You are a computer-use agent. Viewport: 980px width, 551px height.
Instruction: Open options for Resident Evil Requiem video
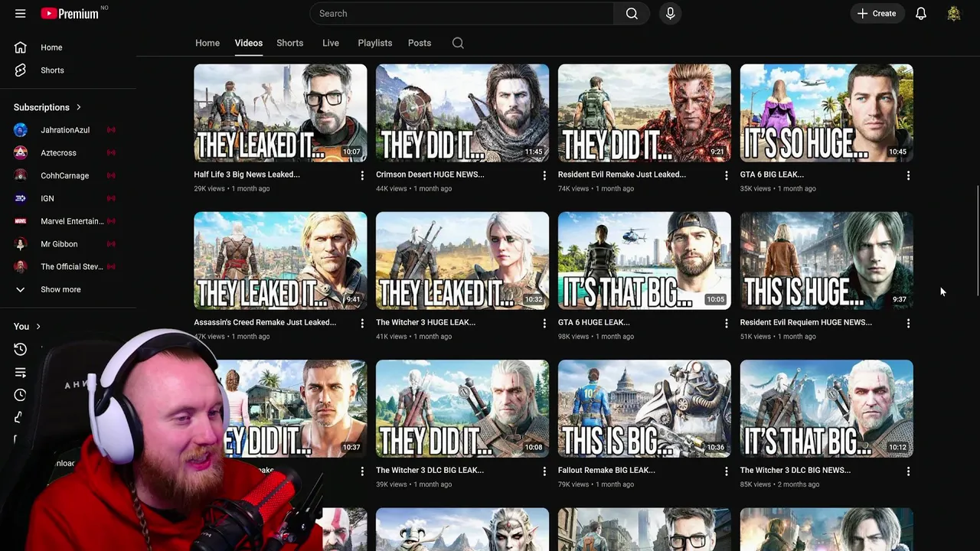[908, 323]
